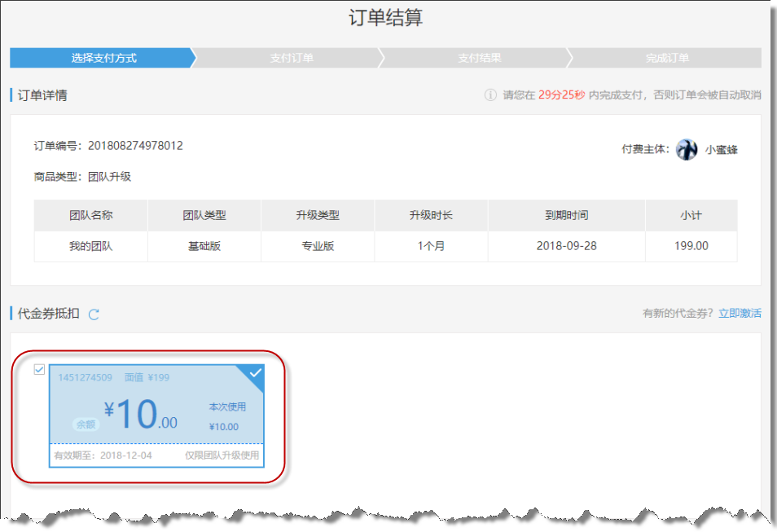
Task: Click 仅限团队升级使用 restriction text
Action: (x=222, y=455)
